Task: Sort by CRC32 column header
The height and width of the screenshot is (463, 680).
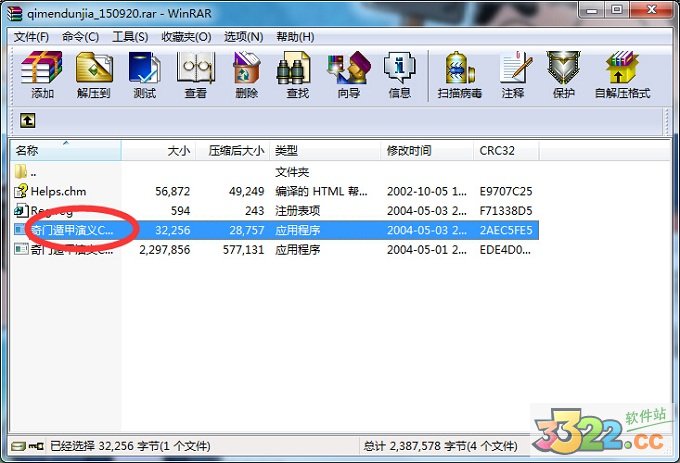Action: pos(506,150)
